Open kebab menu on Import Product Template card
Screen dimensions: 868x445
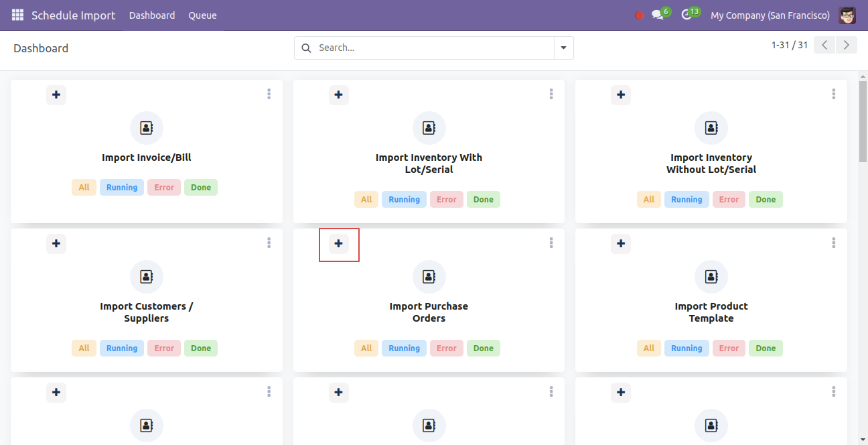(834, 243)
